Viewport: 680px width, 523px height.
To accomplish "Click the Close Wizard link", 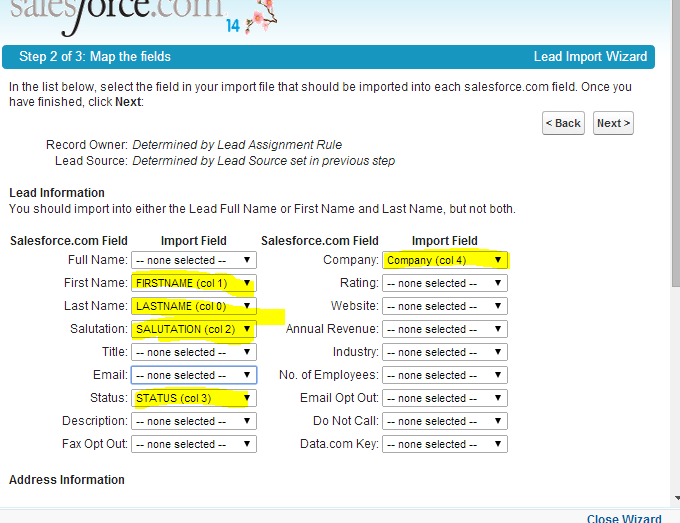I will (624, 518).
